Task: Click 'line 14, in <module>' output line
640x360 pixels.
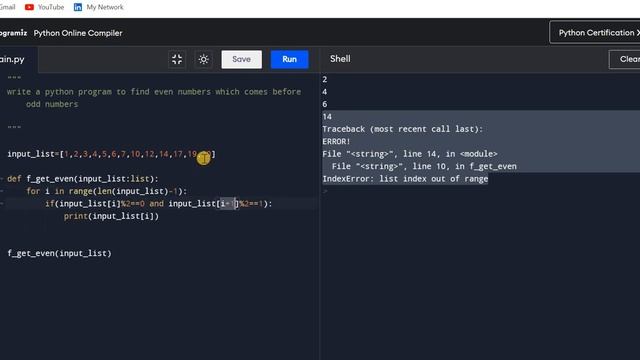Action: (410, 154)
